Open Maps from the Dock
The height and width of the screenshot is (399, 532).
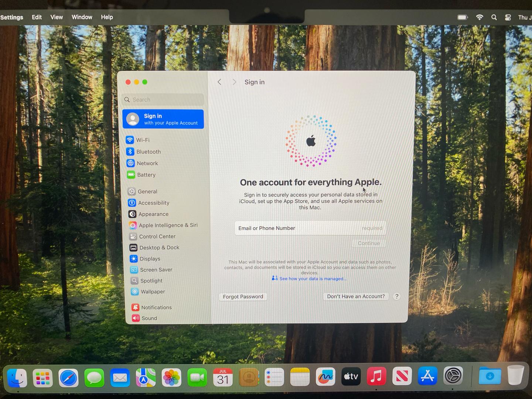[x=146, y=378]
